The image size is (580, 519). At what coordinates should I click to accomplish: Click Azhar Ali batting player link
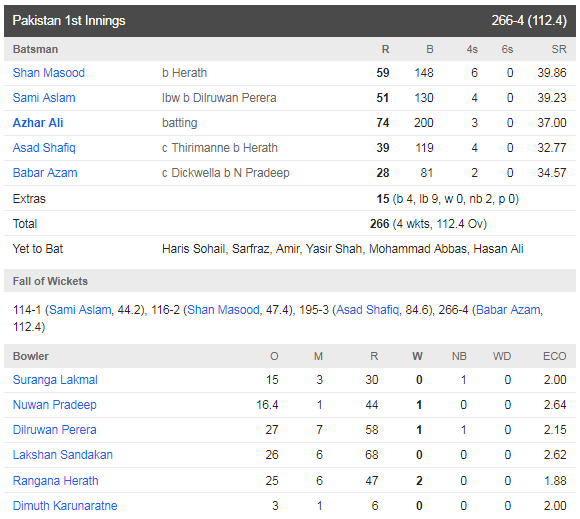(x=38, y=123)
